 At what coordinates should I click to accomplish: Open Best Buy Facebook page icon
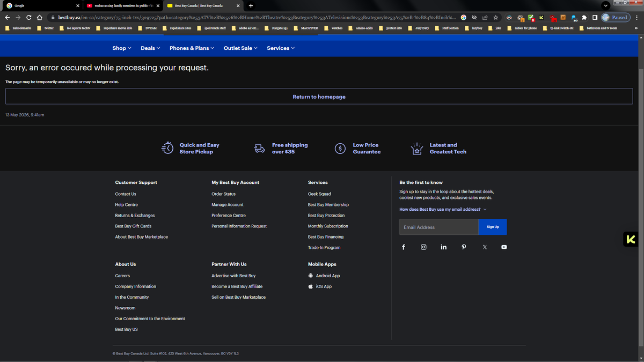tap(404, 247)
